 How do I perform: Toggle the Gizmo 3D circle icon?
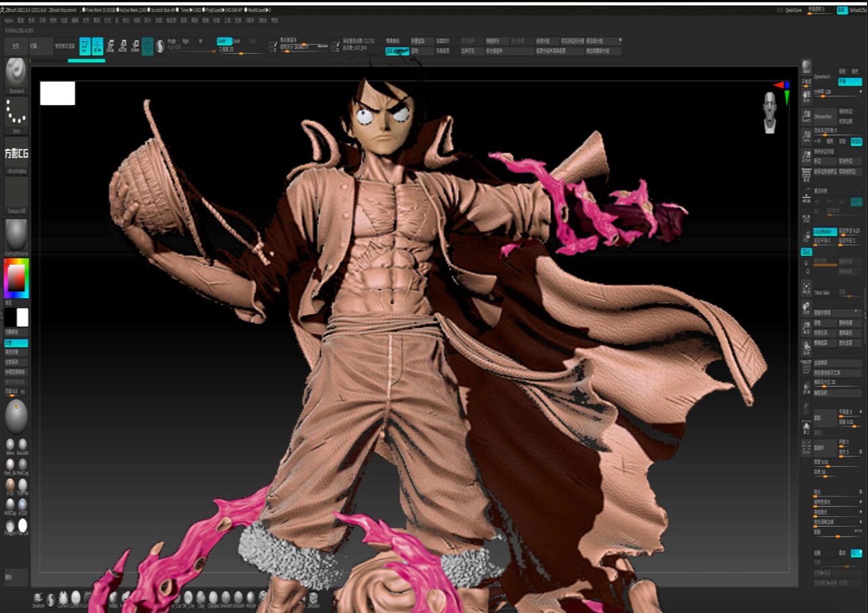tap(147, 46)
